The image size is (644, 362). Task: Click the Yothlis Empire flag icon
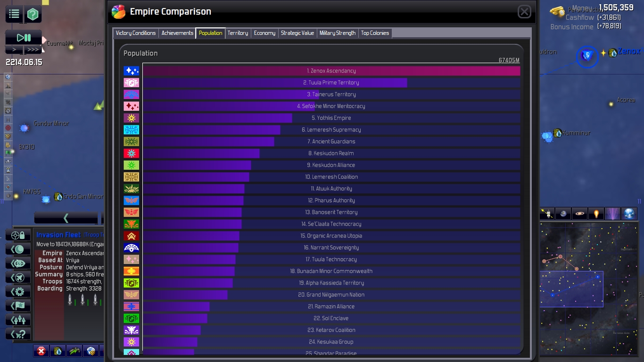(x=132, y=118)
